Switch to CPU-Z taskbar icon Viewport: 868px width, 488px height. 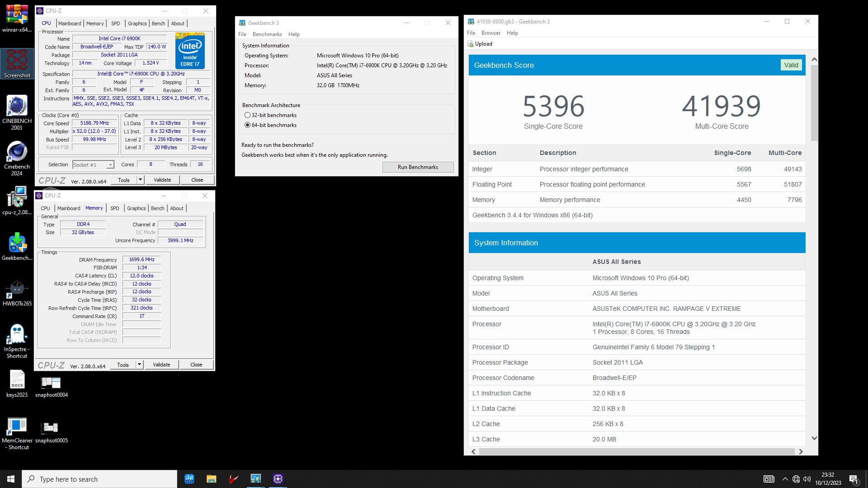pos(278,479)
